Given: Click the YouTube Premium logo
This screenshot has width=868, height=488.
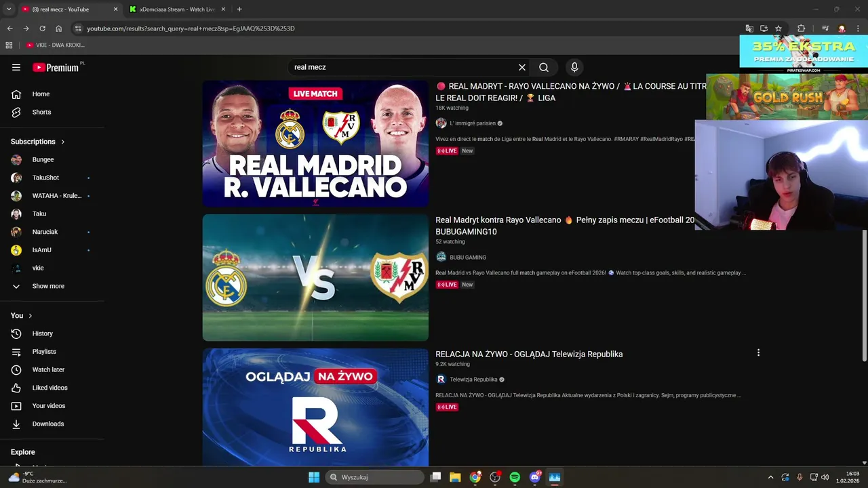Looking at the screenshot, I should [x=56, y=67].
